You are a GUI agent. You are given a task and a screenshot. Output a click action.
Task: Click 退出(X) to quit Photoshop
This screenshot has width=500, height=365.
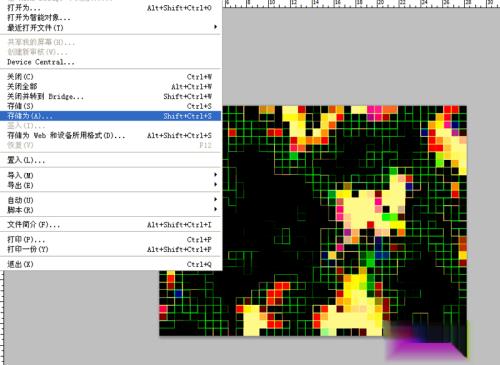pyautogui.click(x=111, y=264)
